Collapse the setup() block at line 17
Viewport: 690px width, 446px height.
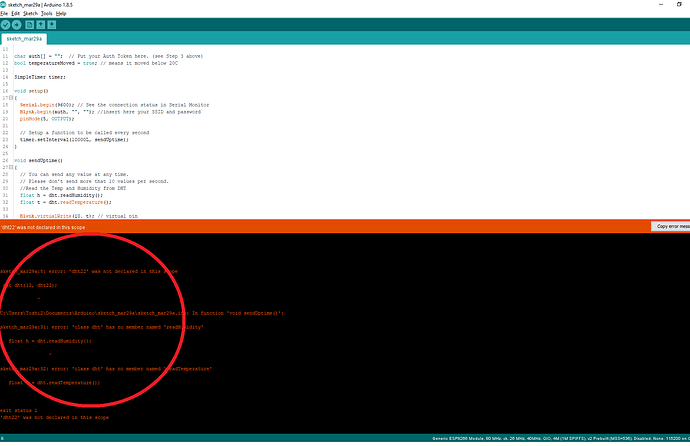(x=11, y=98)
